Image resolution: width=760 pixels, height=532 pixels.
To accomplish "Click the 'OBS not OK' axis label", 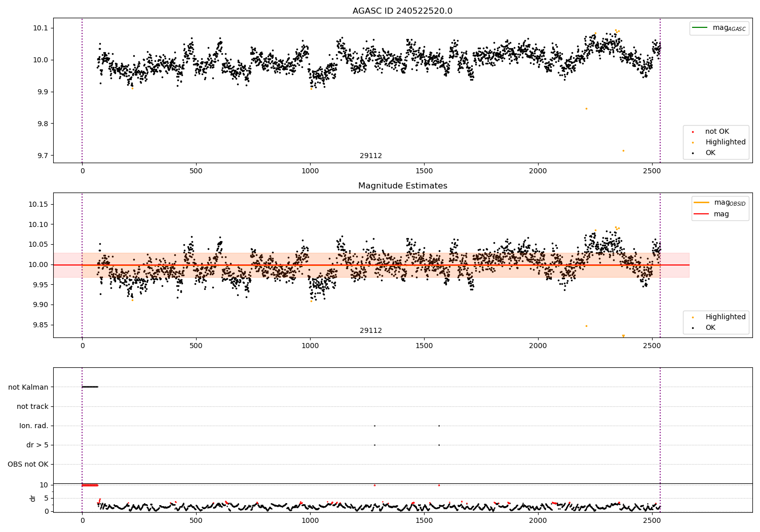I will 28,464.
